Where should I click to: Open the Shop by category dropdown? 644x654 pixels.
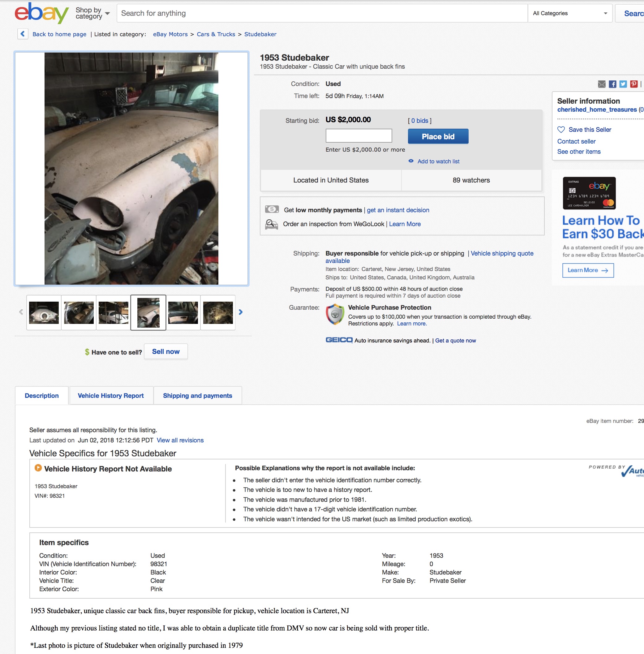(93, 13)
